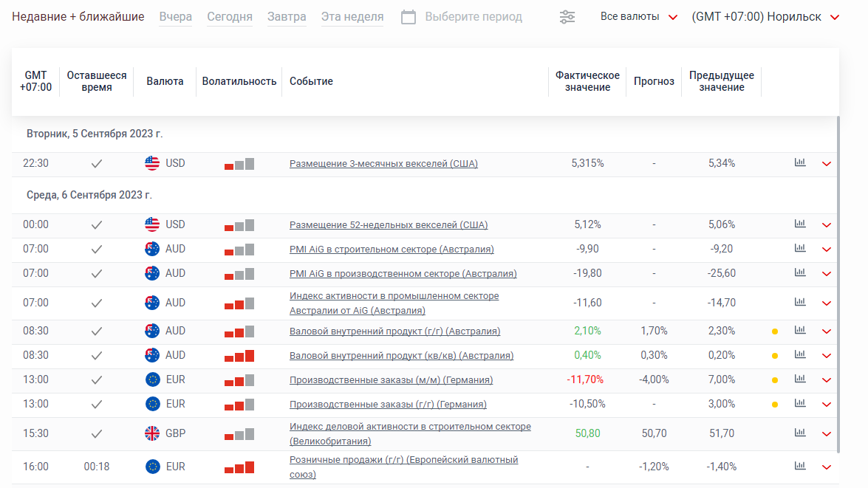Click the 'Волатильность' column header
Screen dimensions: 868x488
[x=239, y=81]
